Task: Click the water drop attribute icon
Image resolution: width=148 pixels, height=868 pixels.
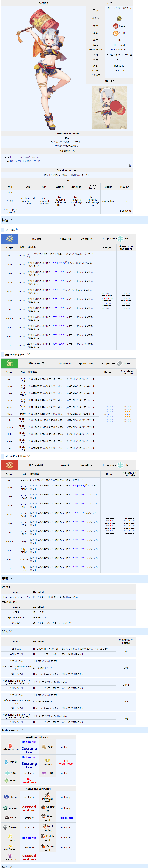Action: (6, 762)
